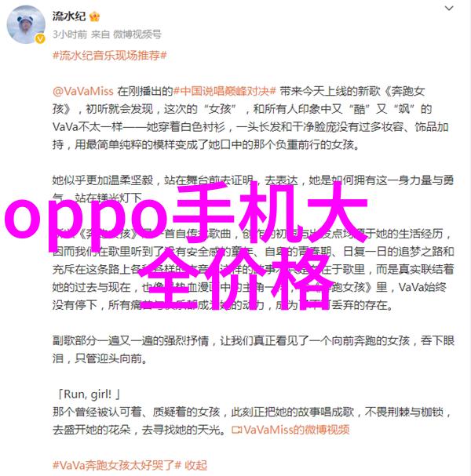The height and width of the screenshot is (476, 471).
Task: Click the 「Run, girl!」 line
Action: pyautogui.click(x=89, y=394)
